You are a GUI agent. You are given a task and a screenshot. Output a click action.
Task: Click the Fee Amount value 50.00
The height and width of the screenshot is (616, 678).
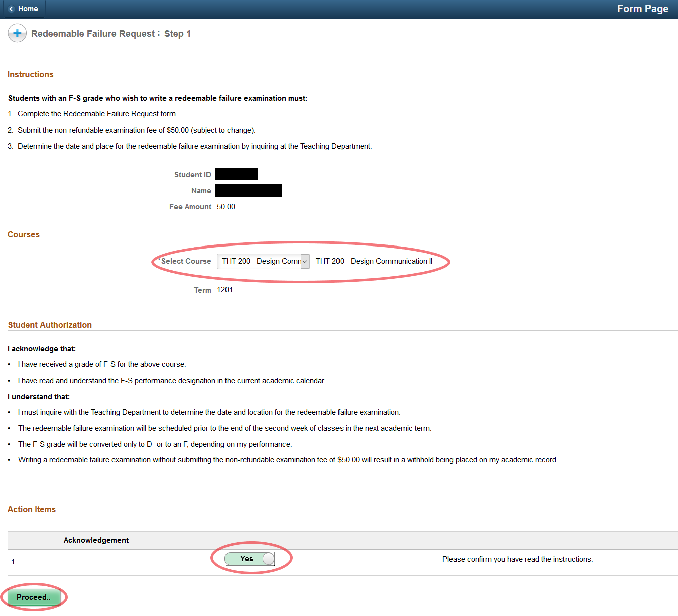pos(226,207)
